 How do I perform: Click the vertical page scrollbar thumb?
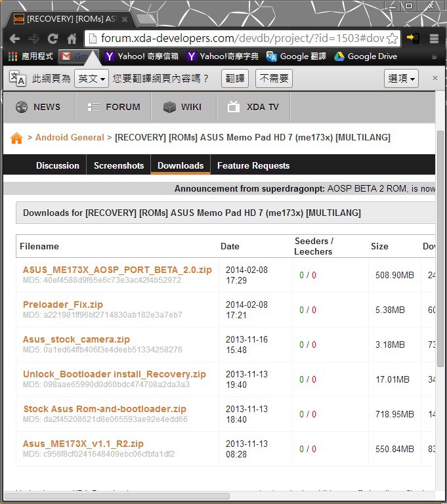440,249
